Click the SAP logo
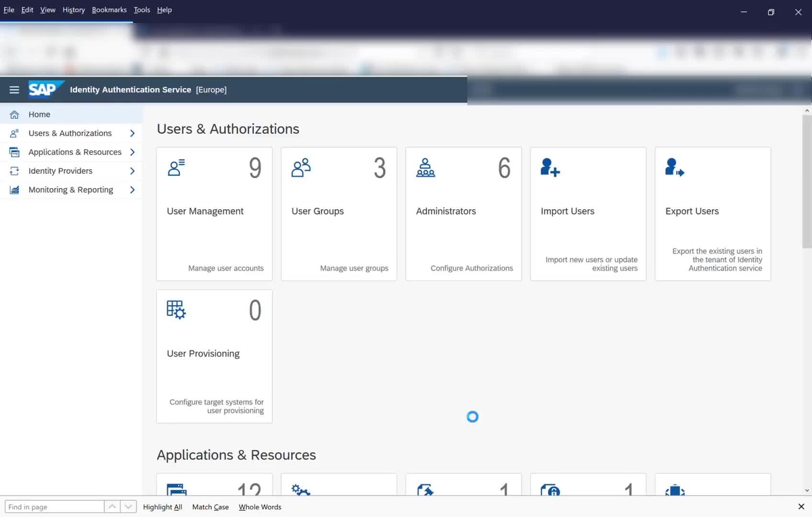 pyautogui.click(x=46, y=89)
